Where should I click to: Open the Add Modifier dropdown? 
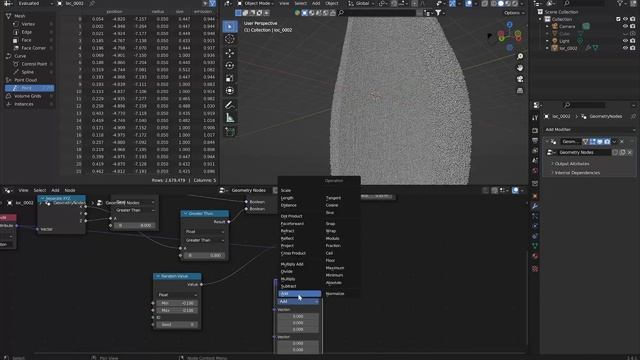tap(590, 129)
